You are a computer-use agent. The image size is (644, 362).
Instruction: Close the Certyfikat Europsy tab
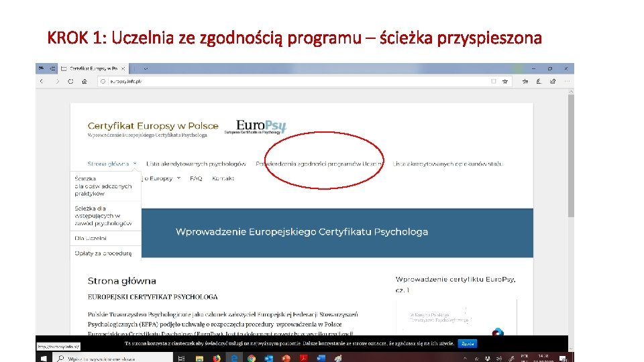pyautogui.click(x=123, y=68)
